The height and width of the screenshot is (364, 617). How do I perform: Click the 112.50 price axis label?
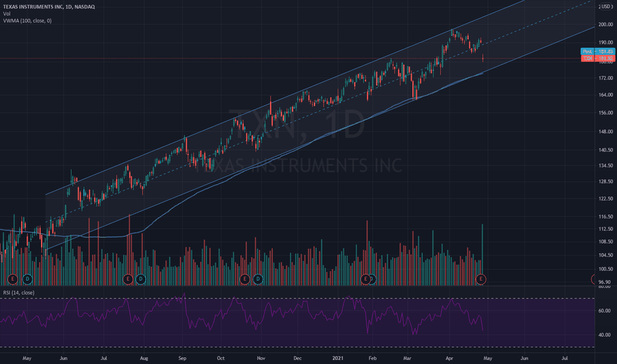coord(606,229)
